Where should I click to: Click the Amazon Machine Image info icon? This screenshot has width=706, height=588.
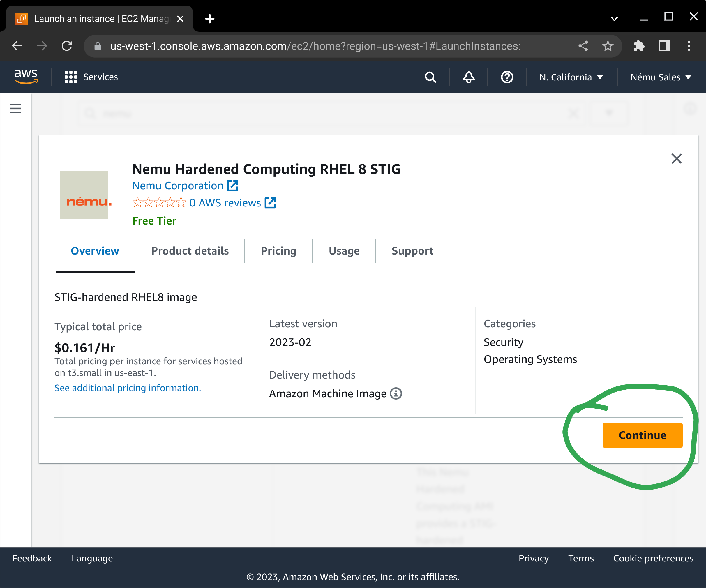click(396, 393)
